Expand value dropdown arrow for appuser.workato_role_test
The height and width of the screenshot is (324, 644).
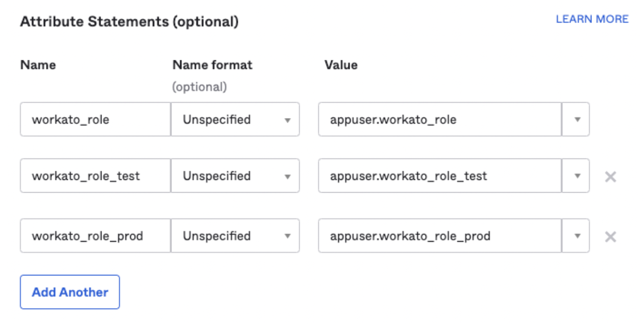[577, 176]
